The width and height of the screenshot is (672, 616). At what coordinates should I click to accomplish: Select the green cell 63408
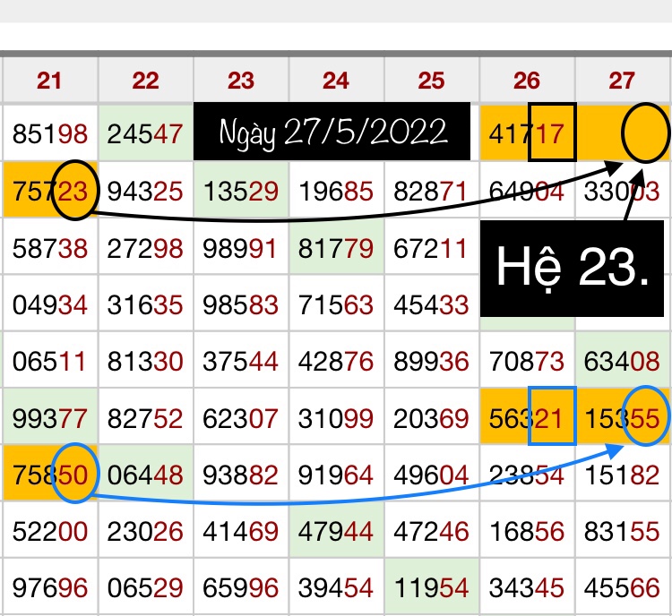pos(622,361)
